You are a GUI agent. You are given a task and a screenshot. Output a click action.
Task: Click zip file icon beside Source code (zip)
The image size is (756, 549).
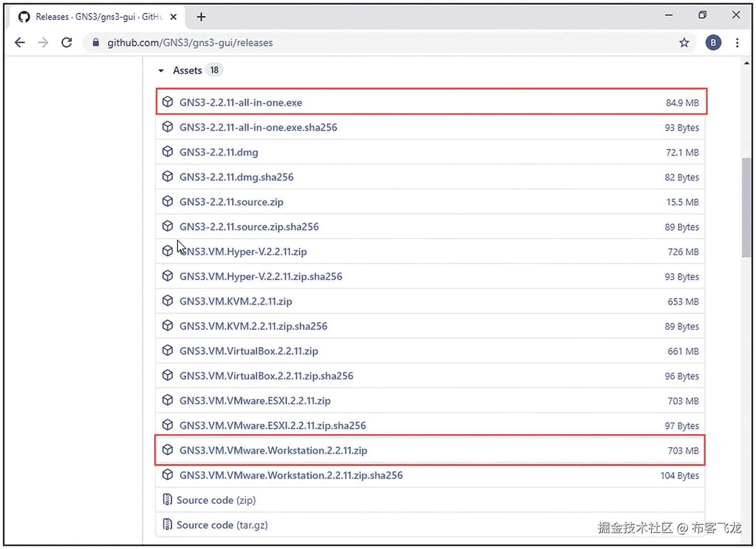167,500
